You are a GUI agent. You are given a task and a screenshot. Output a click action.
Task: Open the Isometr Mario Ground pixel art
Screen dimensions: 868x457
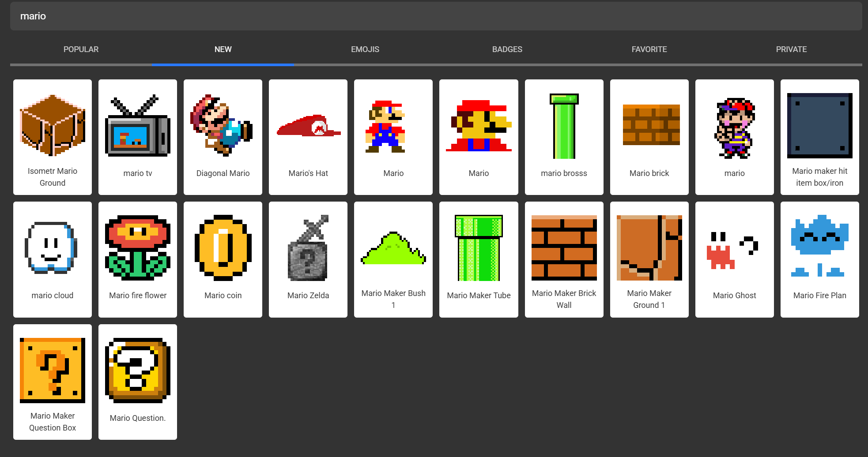click(x=53, y=137)
